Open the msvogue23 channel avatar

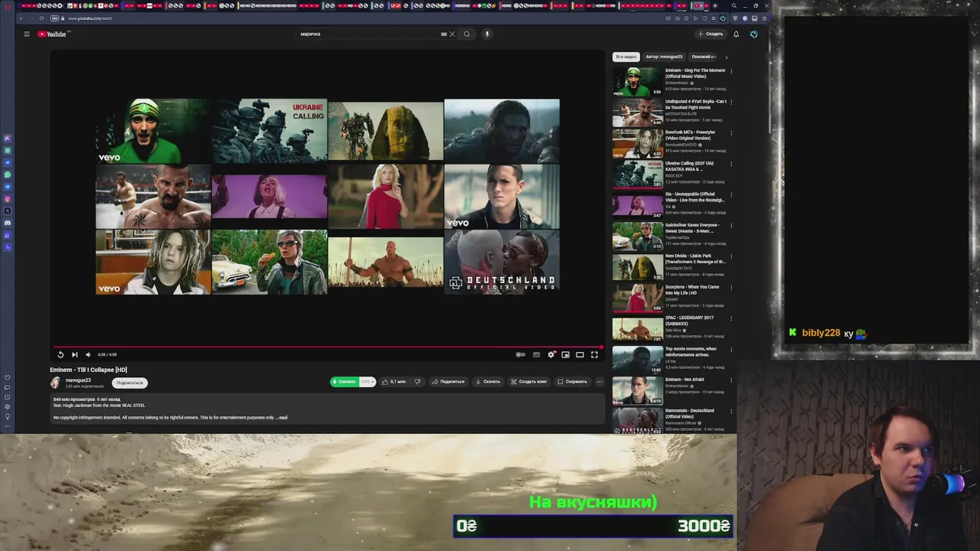pos(55,383)
